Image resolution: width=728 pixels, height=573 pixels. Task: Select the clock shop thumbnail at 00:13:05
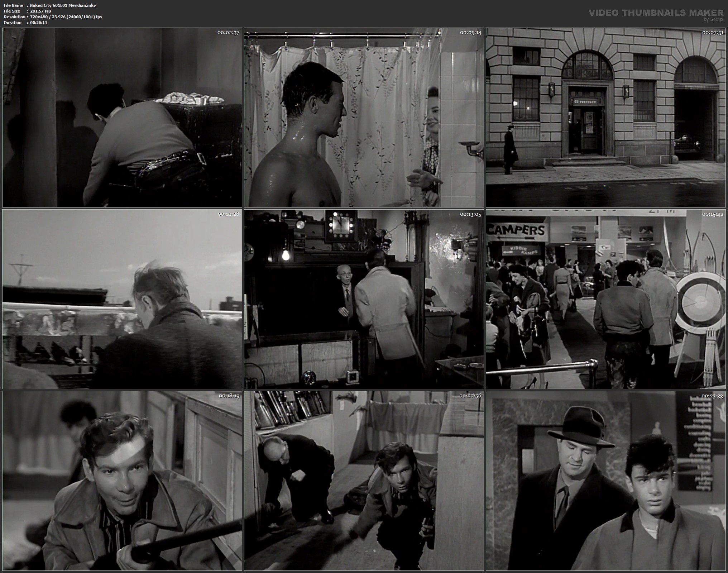(x=364, y=299)
